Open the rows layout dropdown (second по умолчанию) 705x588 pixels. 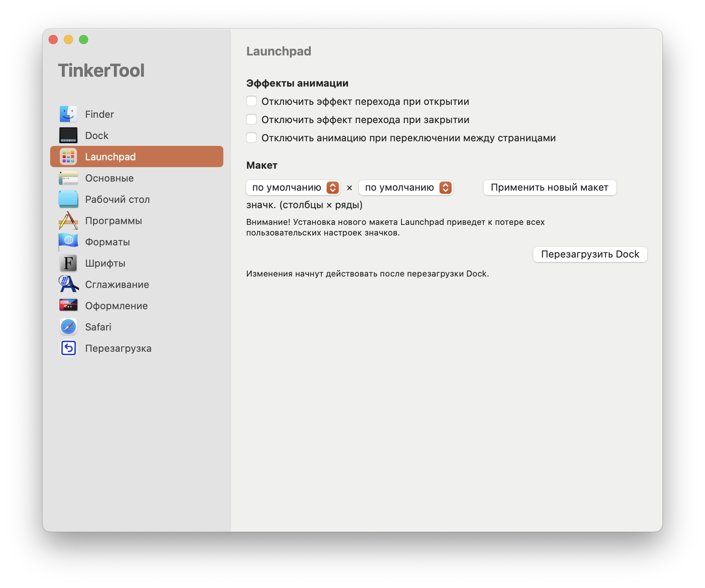[x=406, y=188]
